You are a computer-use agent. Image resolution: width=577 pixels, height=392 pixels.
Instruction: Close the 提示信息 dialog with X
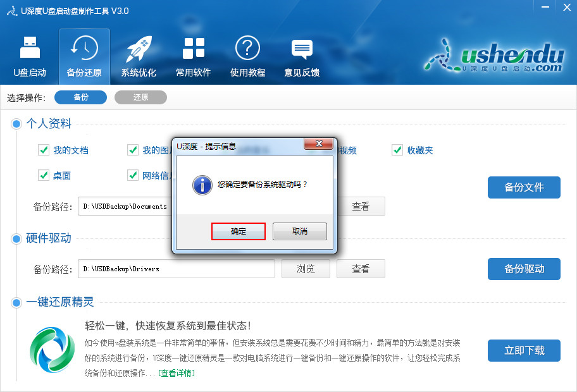[319, 144]
